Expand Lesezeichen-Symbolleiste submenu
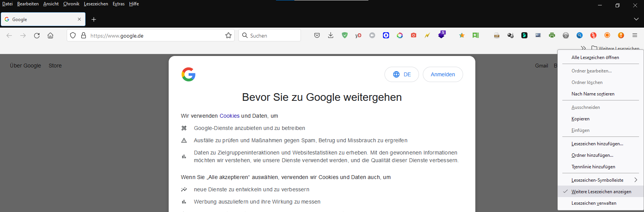The height and width of the screenshot is (212, 644). coord(601,180)
